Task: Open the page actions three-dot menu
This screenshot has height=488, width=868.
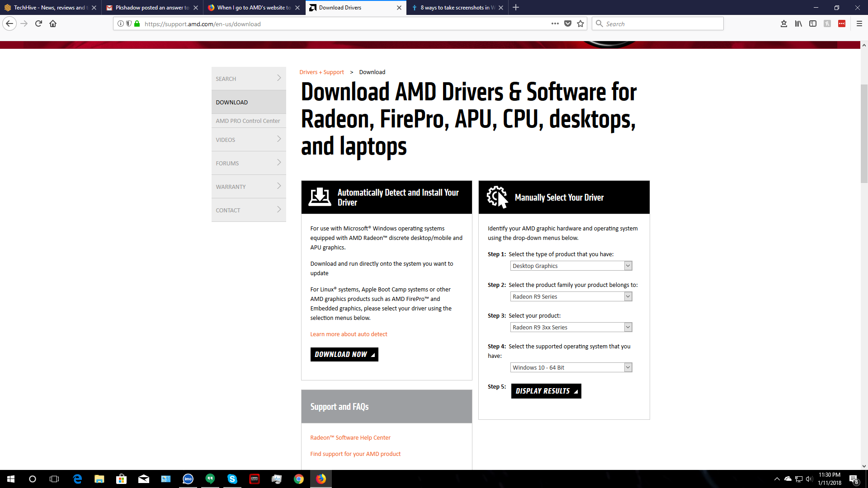Action: [x=555, y=23]
